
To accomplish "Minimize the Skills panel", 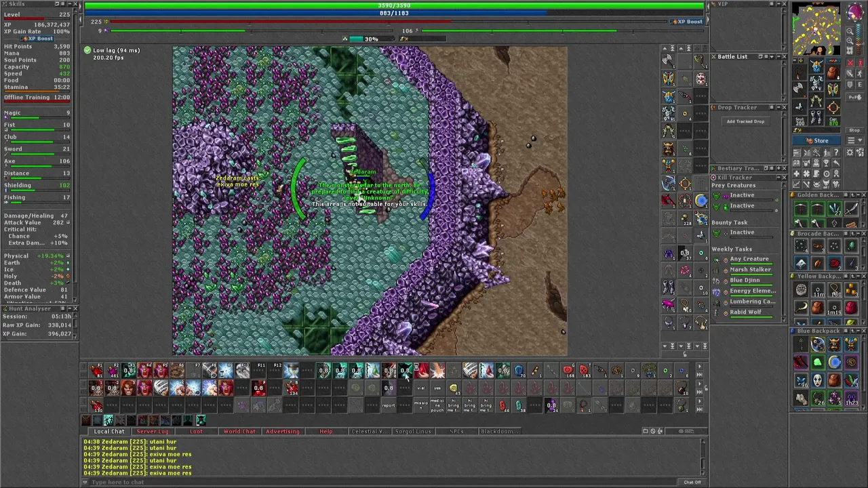I will tap(70, 4).
